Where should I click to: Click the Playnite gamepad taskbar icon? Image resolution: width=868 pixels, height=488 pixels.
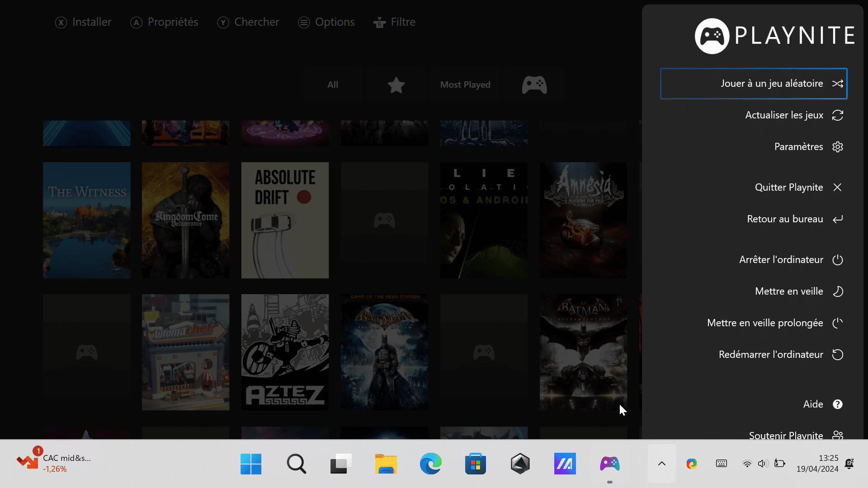[x=609, y=464]
